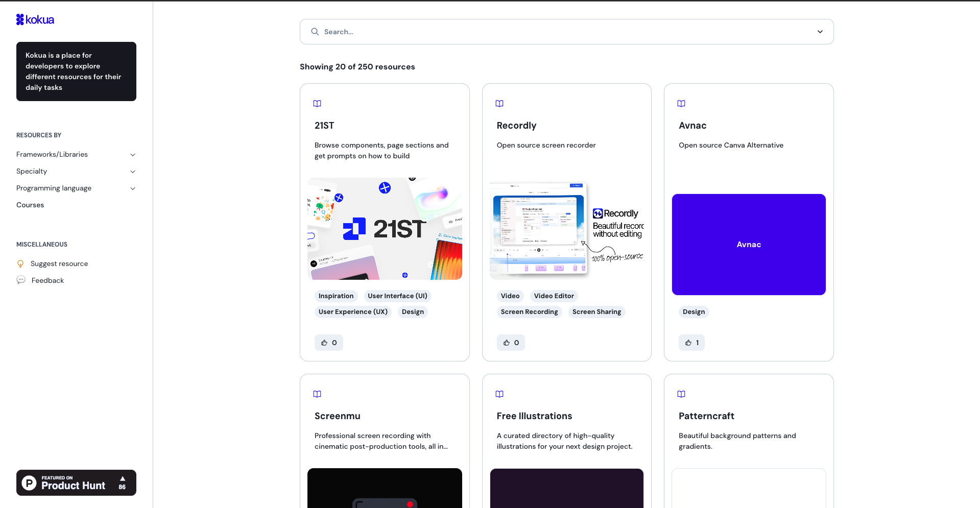The height and width of the screenshot is (508, 980).
Task: Open the Avnac resource title
Action: [692, 126]
